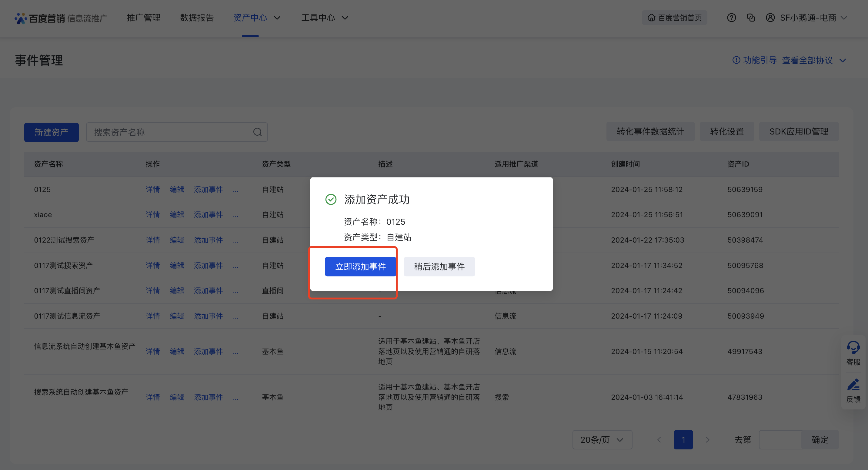Image resolution: width=868 pixels, height=470 pixels.
Task: Click the 直播间 asset type cell
Action: click(272, 291)
